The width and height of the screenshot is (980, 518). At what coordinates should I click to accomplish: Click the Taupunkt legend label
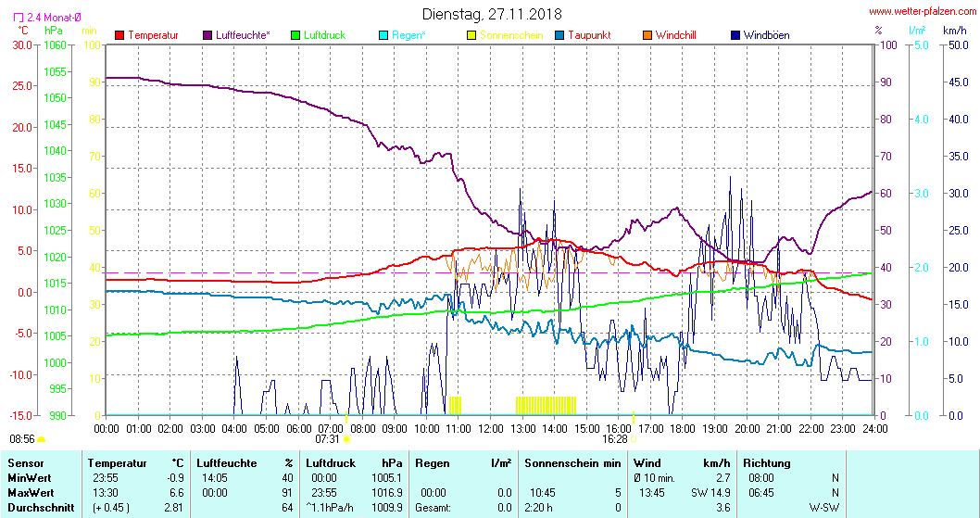(x=589, y=35)
